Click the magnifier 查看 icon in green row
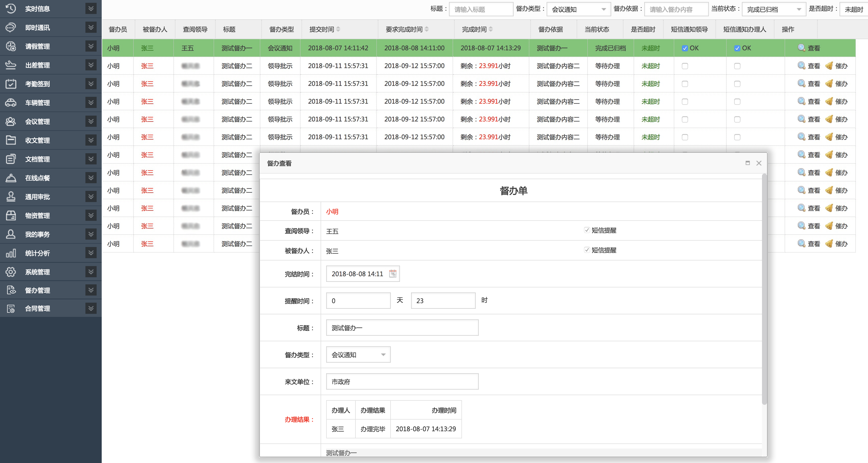This screenshot has width=868, height=463. (801, 48)
